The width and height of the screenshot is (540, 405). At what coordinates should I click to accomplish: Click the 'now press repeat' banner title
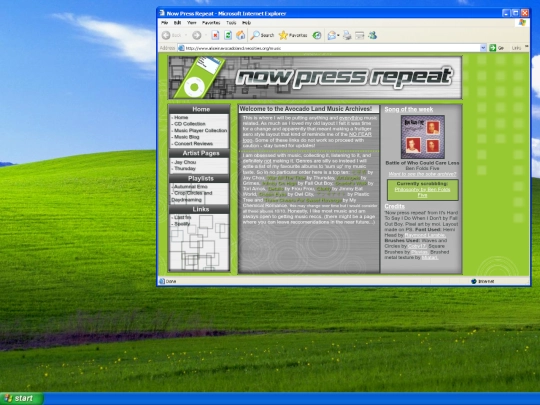(x=344, y=77)
